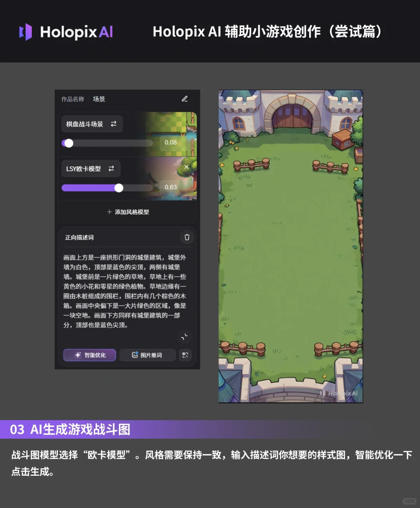Screen dimensions: 420x508
Task: Click the swap icon beside 棋盘战斗场景 model
Action: pos(114,124)
